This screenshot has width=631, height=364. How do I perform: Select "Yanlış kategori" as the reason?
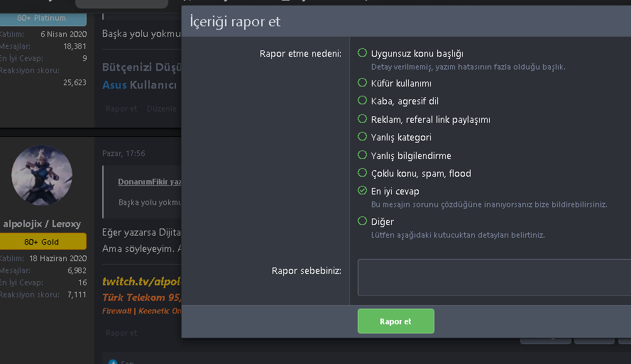(363, 137)
